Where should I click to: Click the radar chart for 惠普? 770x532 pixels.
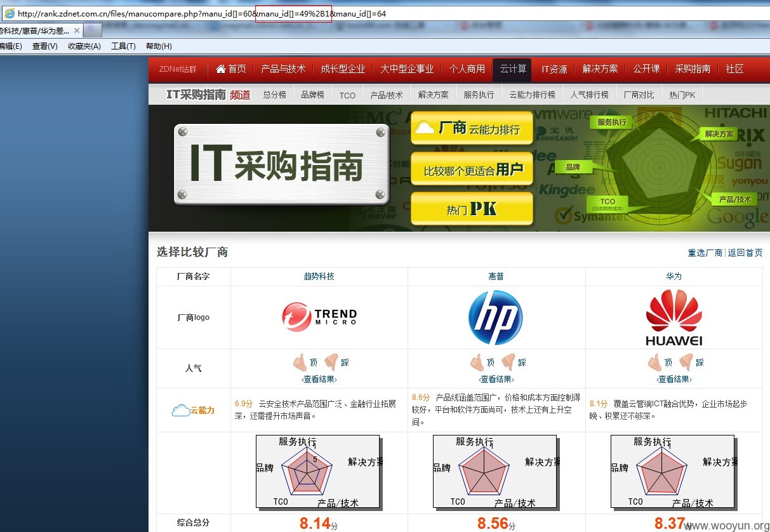pyautogui.click(x=496, y=472)
